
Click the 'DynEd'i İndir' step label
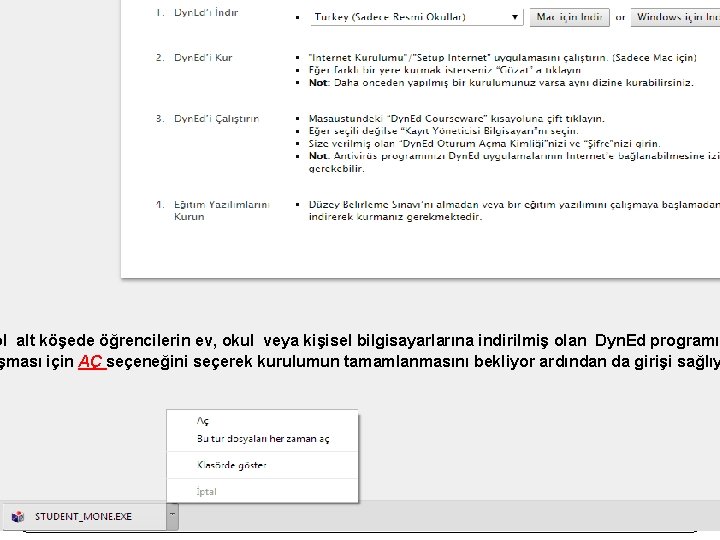206,13
